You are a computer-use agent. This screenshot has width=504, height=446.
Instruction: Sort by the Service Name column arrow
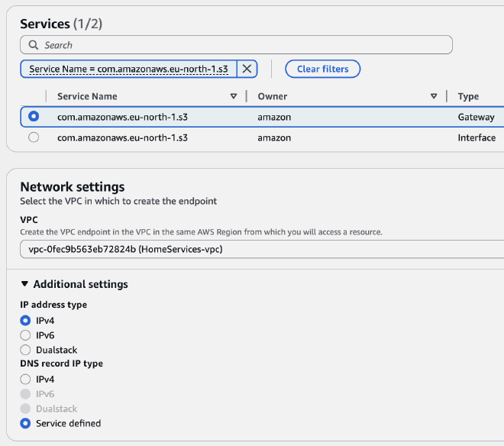234,96
